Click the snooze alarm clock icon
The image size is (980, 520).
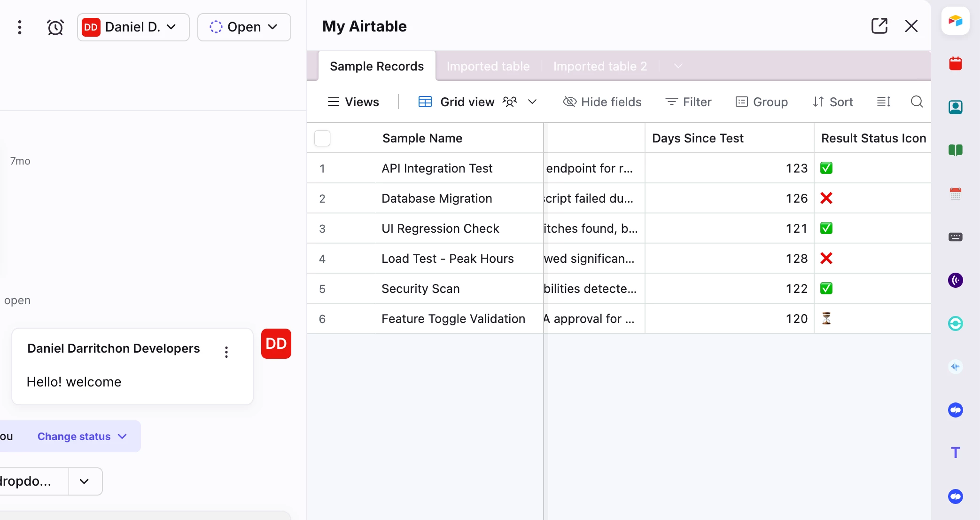pos(55,27)
